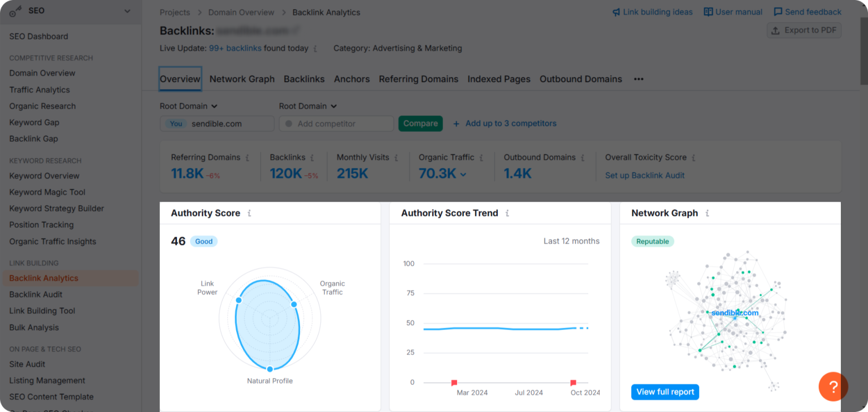Screen dimensions: 868x412
Task: Click the info icon next to Organic Traffic
Action: click(481, 158)
